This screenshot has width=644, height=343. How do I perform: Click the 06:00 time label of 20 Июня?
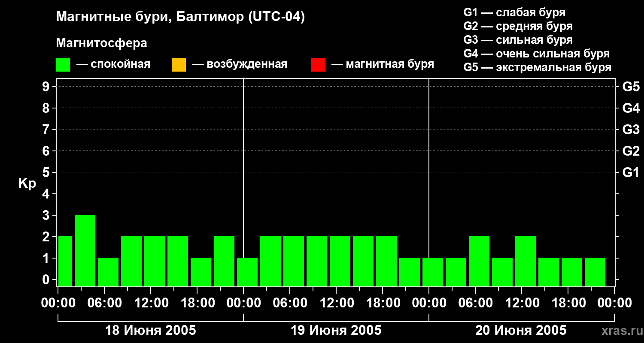pos(475,303)
